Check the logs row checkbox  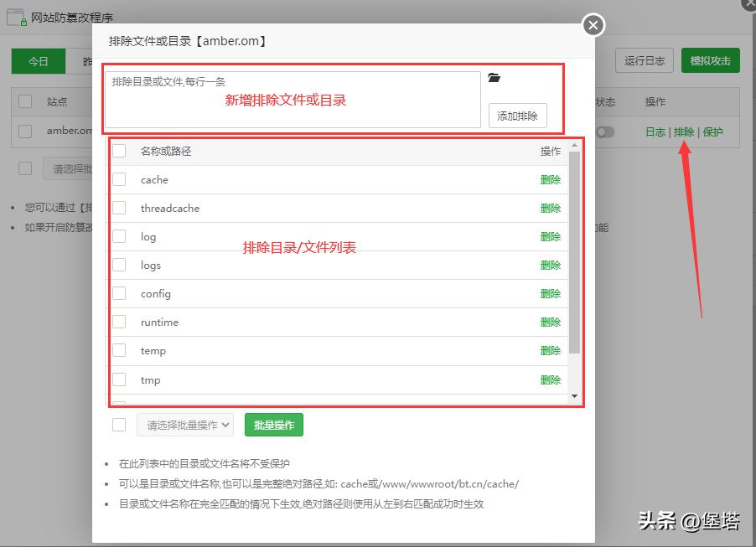coord(118,265)
